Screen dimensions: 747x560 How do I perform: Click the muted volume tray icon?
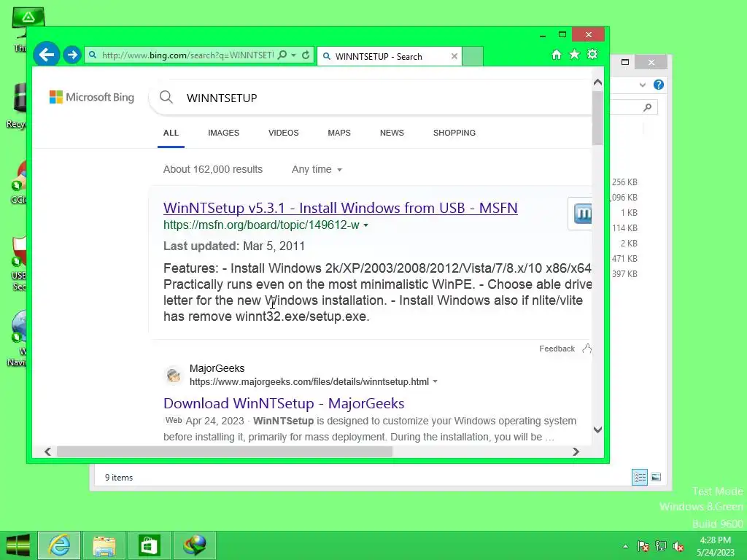678,546
